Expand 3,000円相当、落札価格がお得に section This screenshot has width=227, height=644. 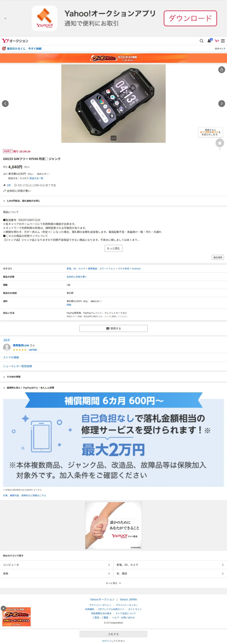coord(113,201)
